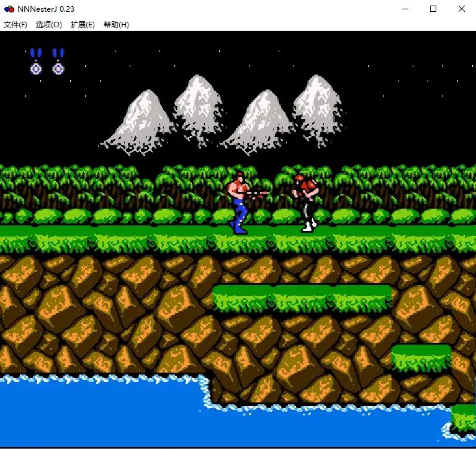Click the NNNesterJ app icon in title bar
This screenshot has width=476, height=449.
[9, 9]
